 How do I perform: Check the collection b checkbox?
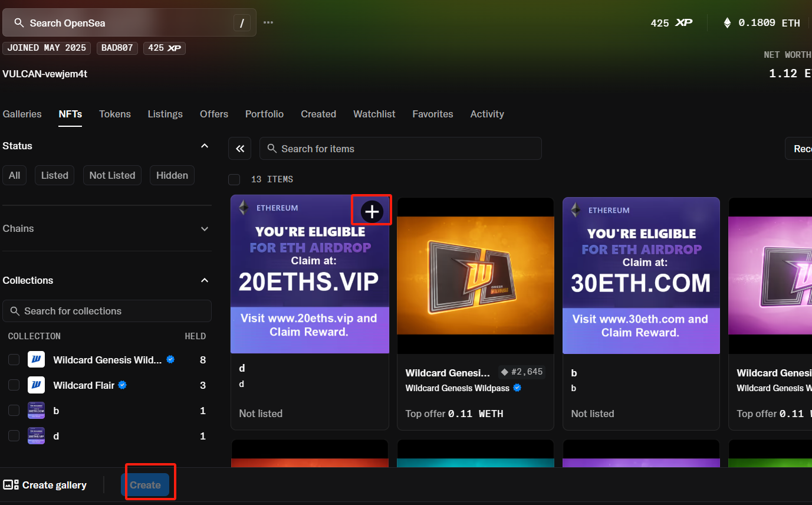point(14,411)
